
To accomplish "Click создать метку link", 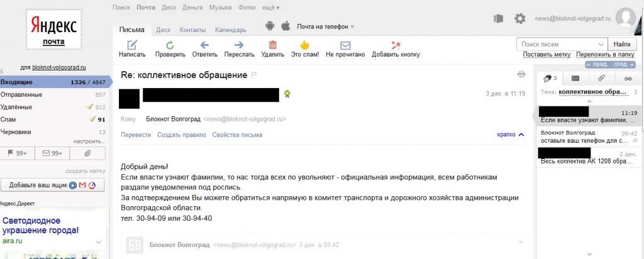I will click(x=86, y=171).
